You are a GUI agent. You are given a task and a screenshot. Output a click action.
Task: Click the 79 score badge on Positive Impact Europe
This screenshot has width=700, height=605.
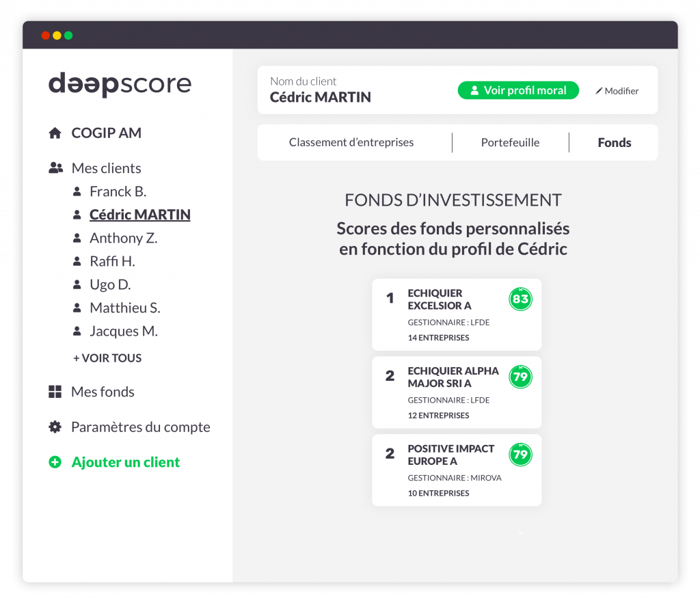click(520, 455)
